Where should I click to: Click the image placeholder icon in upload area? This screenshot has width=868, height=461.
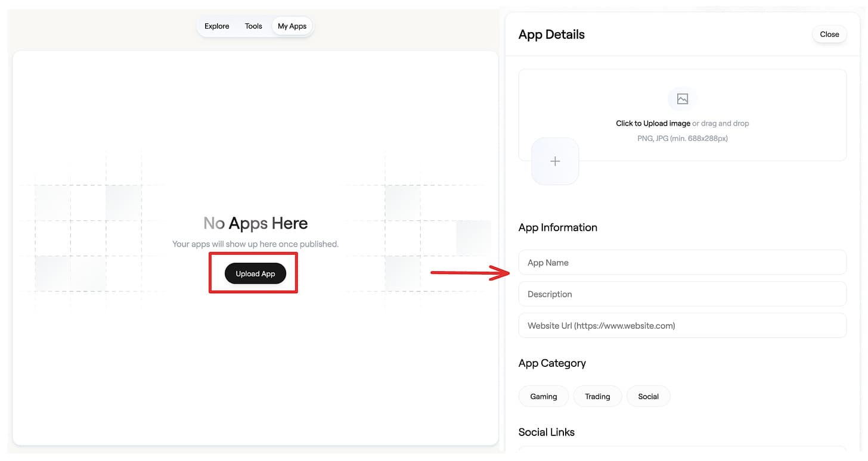[683, 99]
